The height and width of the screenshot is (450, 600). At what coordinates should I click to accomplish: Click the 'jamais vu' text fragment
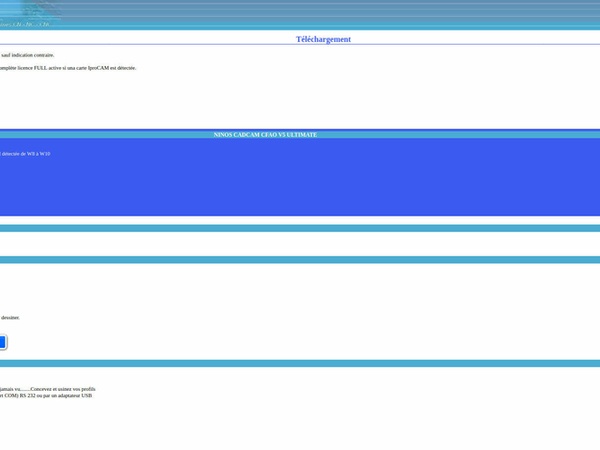click(x=8, y=389)
